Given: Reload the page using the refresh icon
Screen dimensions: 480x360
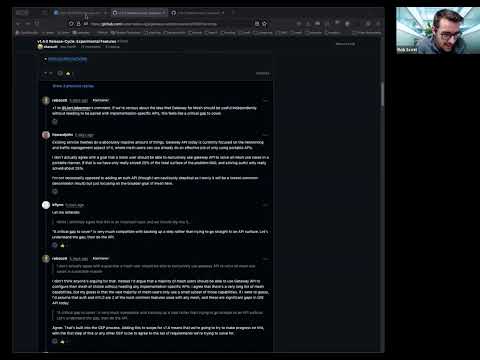Looking at the screenshot, I should 37,24.
